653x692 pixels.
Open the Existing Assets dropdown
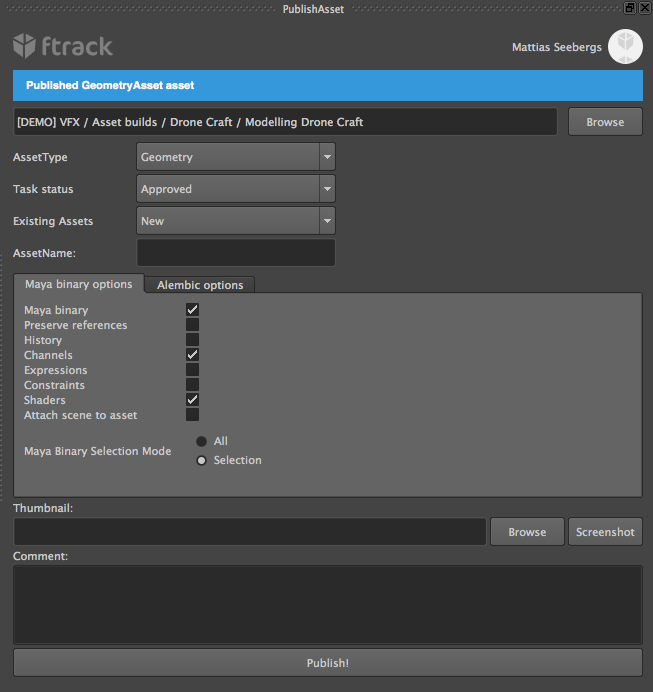click(236, 221)
